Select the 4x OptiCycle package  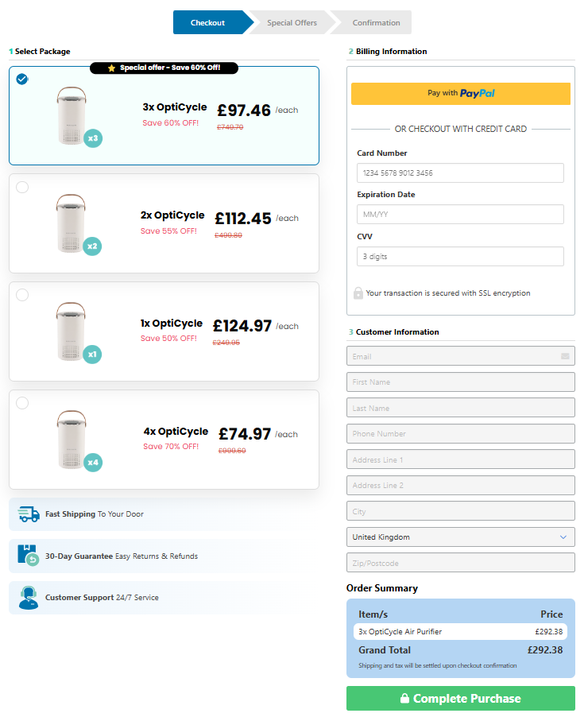pos(21,402)
